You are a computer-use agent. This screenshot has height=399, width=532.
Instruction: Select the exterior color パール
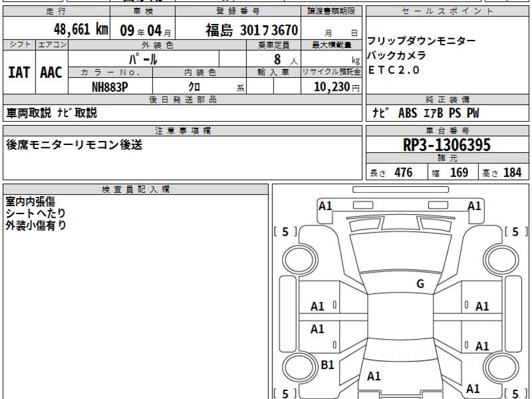(x=144, y=59)
